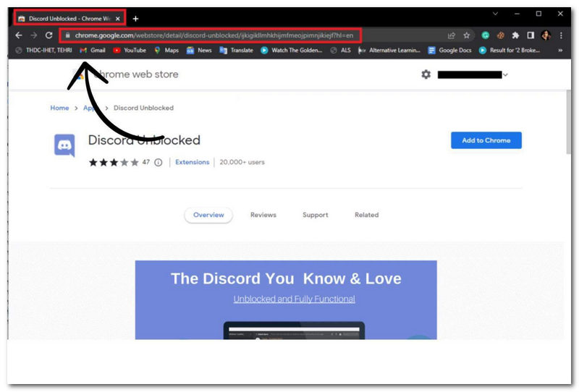Click the share page icon in address bar
The height and width of the screenshot is (392, 579).
451,35
